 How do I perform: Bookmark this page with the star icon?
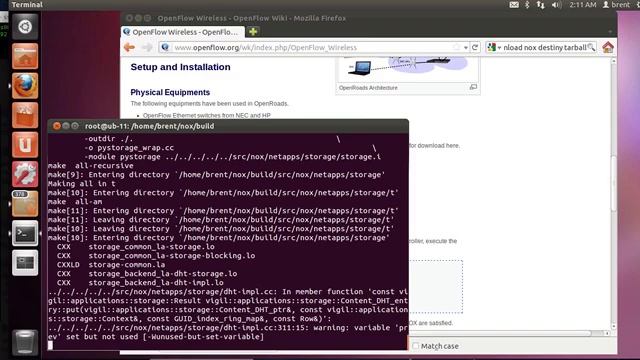(x=456, y=47)
